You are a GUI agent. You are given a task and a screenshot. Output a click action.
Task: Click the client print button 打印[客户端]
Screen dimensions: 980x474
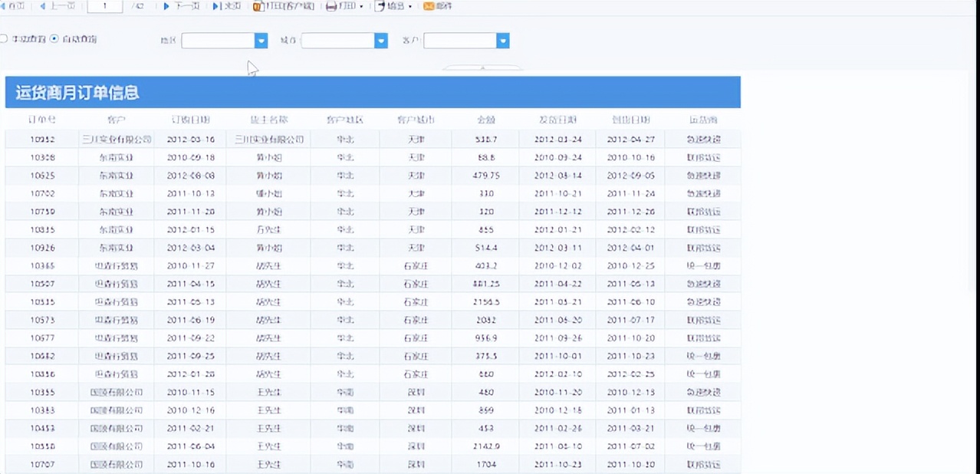[284, 6]
